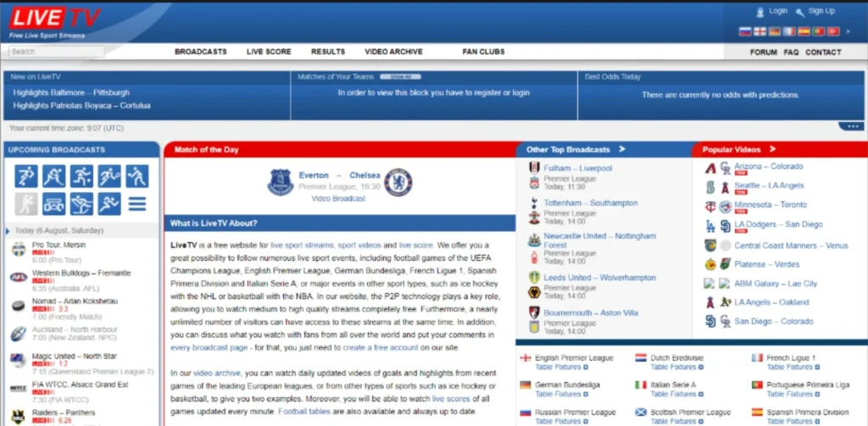Switch language with the French flag
Screen dimensions: 868x426
click(x=789, y=31)
